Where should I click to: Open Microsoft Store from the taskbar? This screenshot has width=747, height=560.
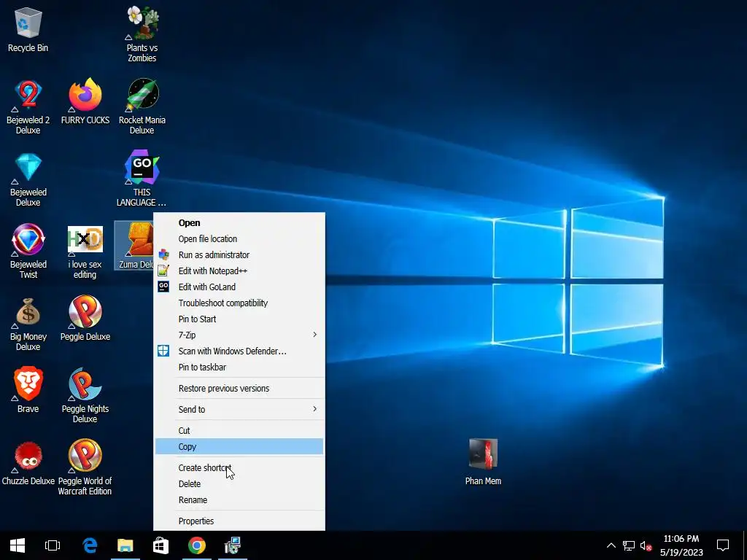point(160,545)
